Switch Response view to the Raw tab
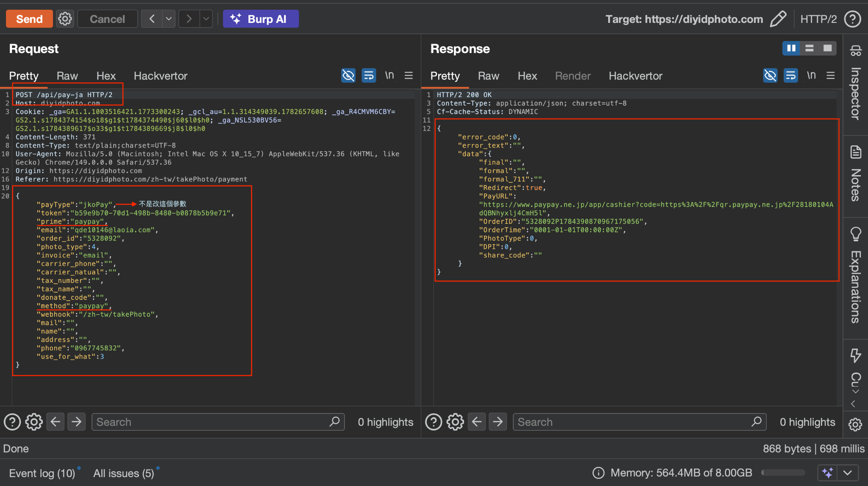 coord(489,76)
